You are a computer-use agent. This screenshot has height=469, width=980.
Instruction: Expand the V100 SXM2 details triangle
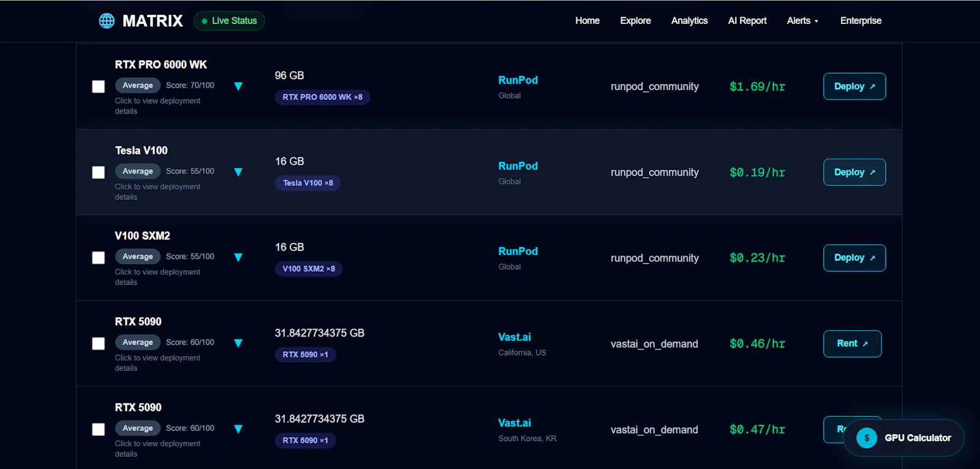tap(238, 257)
